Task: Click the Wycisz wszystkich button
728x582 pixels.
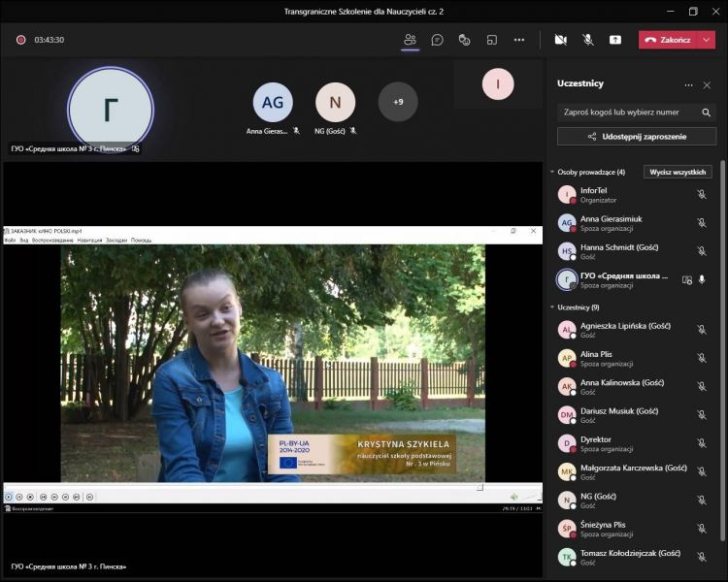Action: point(678,172)
